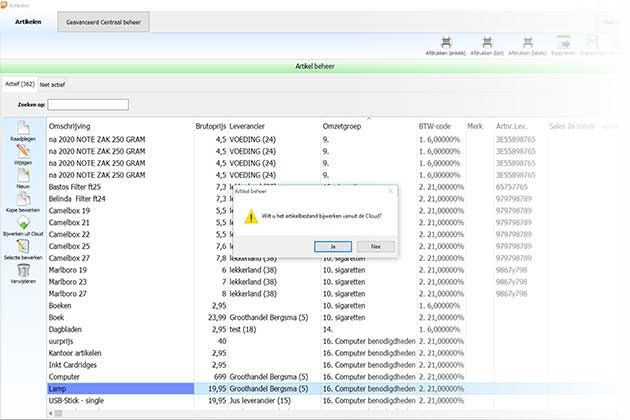Click the Verwijderen trash icon
Image resolution: width=630 pixels, height=420 pixels.
tap(22, 273)
